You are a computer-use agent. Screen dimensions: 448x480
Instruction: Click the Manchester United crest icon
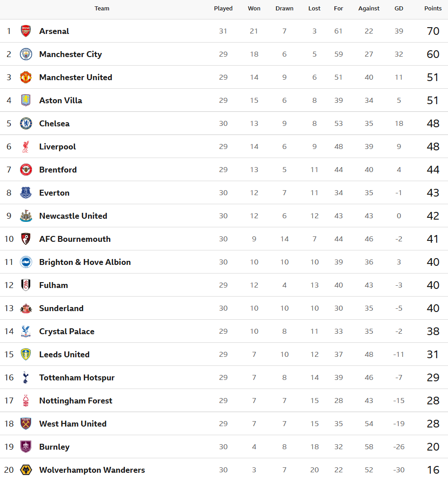pyautogui.click(x=26, y=77)
